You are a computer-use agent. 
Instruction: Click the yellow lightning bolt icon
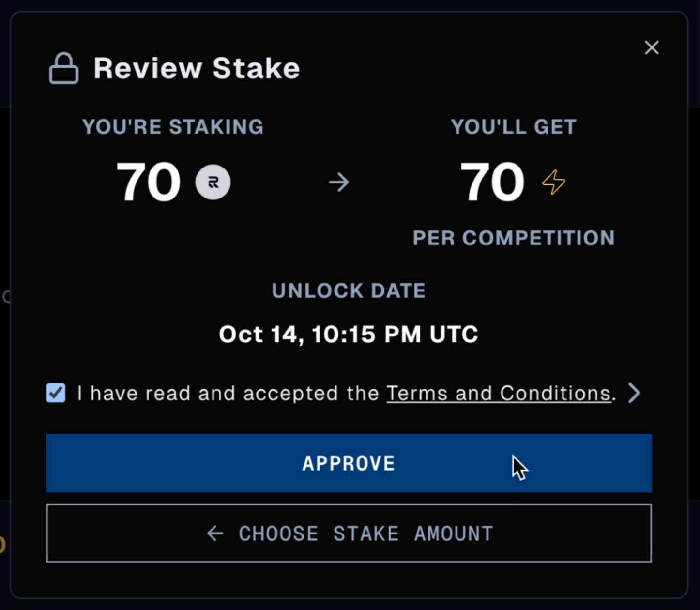coord(554,182)
